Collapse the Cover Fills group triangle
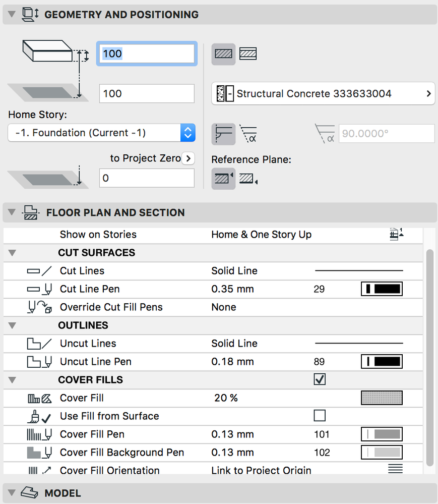This screenshot has width=438, height=504. point(12,379)
